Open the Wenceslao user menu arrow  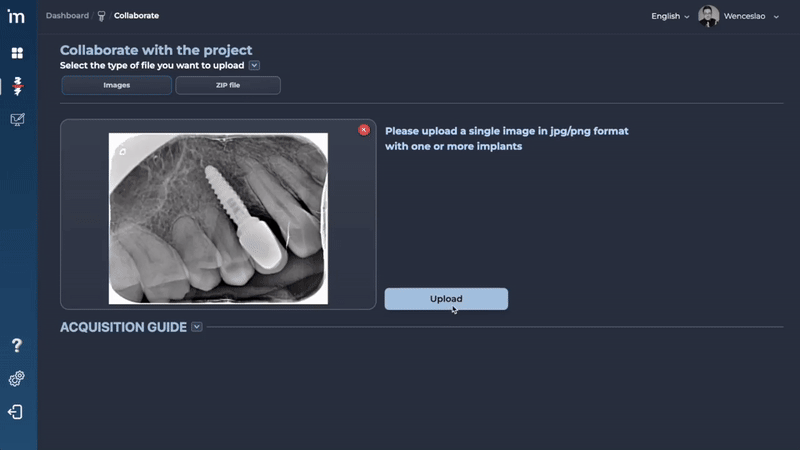[x=776, y=17]
